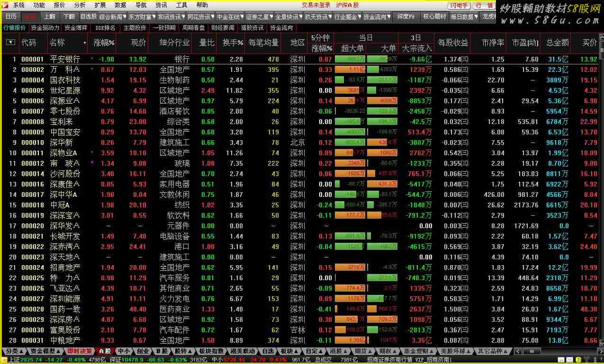Open the 中金在线 dropdown
Image resolution: width=604 pixels, height=364 pixels.
[x=230, y=17]
